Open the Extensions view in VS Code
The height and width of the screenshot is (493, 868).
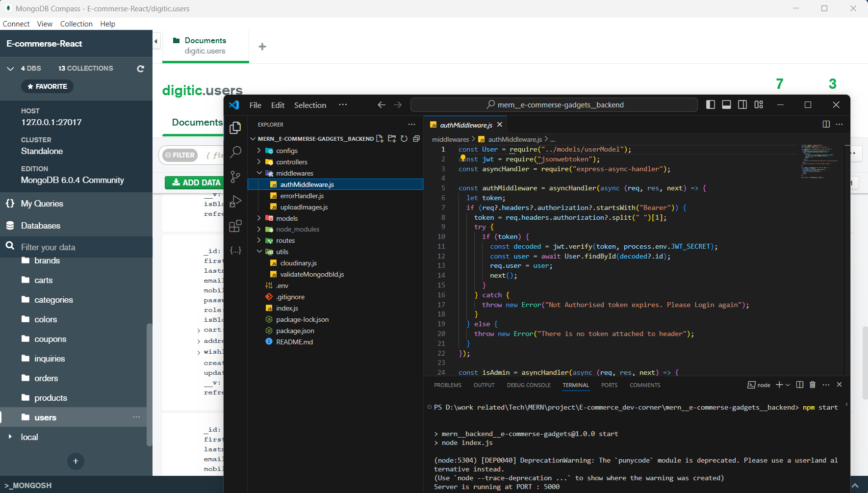pyautogui.click(x=235, y=226)
